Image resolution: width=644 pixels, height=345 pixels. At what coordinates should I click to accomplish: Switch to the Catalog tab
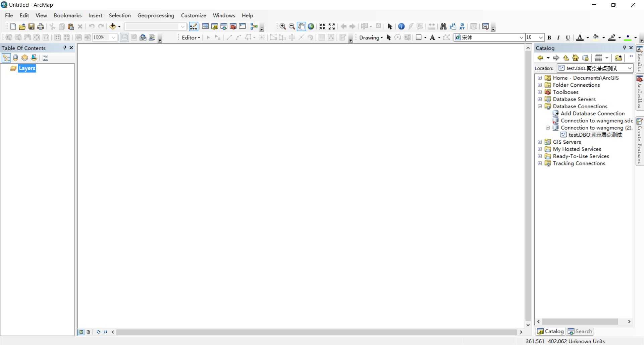550,331
